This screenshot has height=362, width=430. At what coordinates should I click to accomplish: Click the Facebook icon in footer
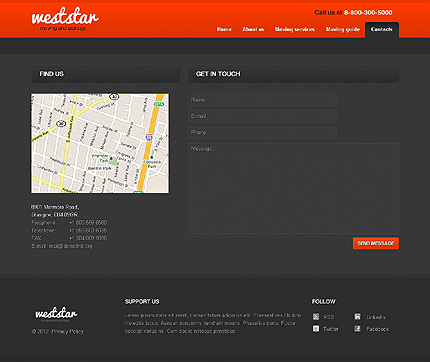coord(357,329)
